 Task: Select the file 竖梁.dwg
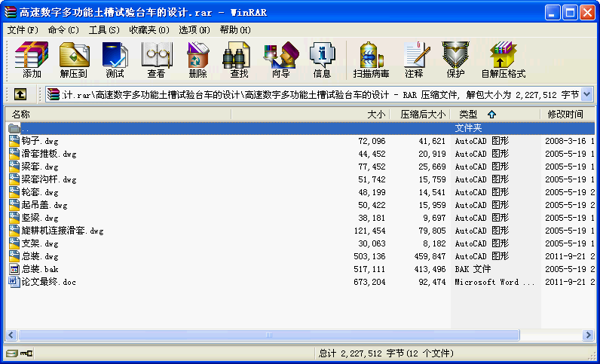tap(40, 218)
